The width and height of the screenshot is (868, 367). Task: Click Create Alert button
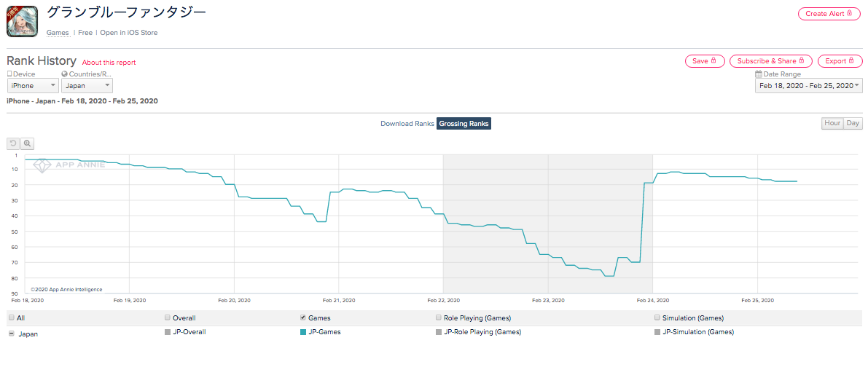(x=829, y=14)
